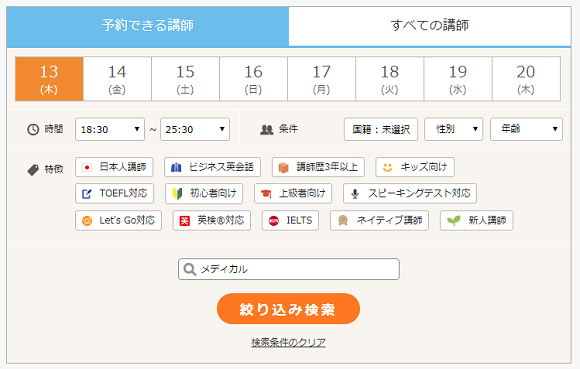
Task: Open the 18:30 start time dropdown
Action: pos(110,129)
